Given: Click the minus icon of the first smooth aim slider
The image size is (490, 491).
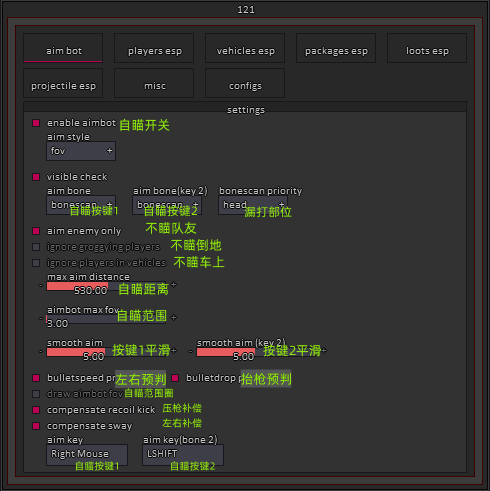Looking at the screenshot, I should click(x=40, y=351).
